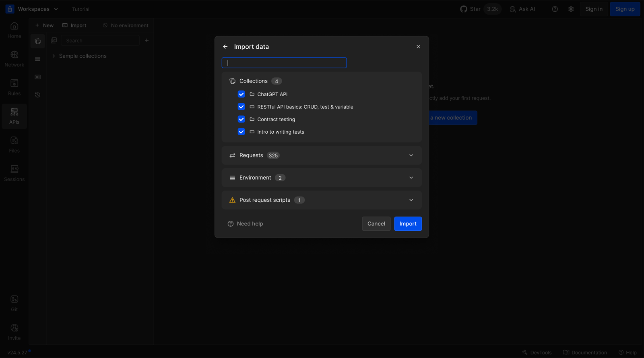This screenshot has width=644, height=358.
Task: Click version v24.5.27 label
Action: point(17,352)
